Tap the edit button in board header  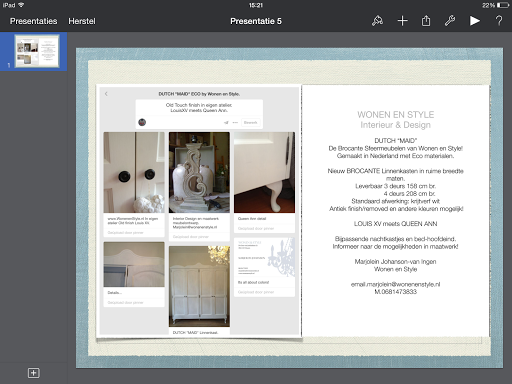click(250, 122)
